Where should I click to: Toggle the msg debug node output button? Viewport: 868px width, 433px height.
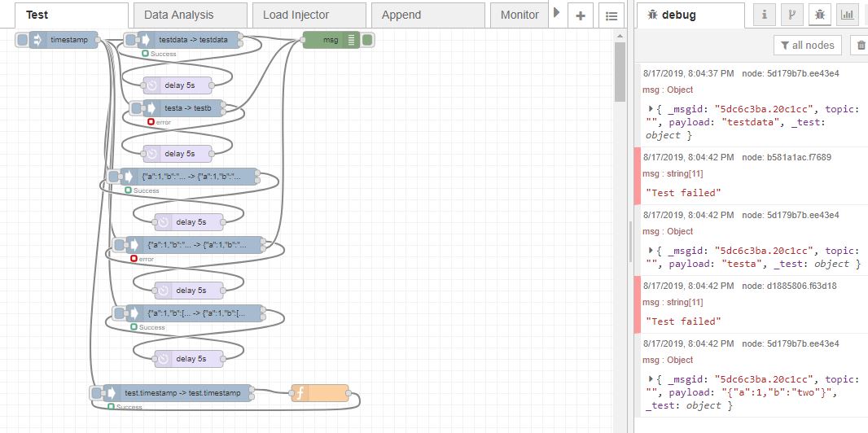point(367,40)
